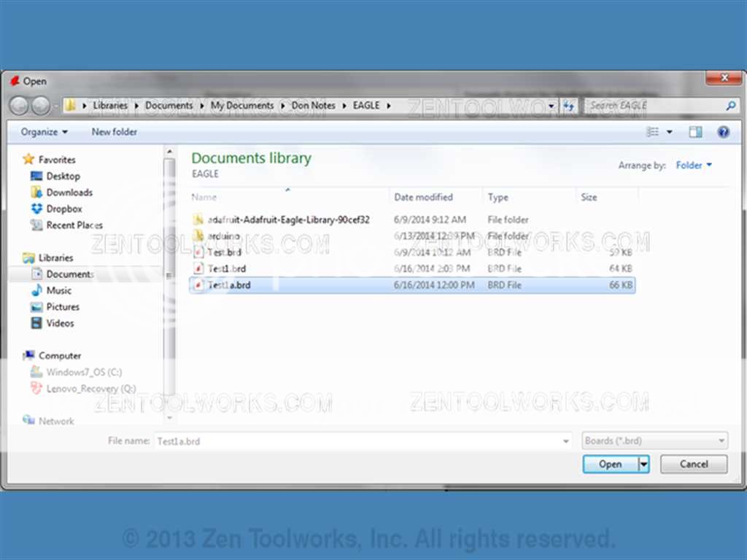Open the Dropbox favorites shortcut

(63, 209)
